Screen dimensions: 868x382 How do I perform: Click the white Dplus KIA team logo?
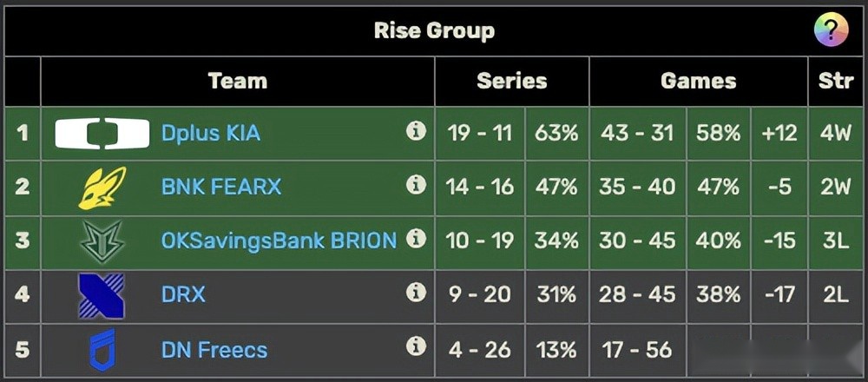pos(102,134)
